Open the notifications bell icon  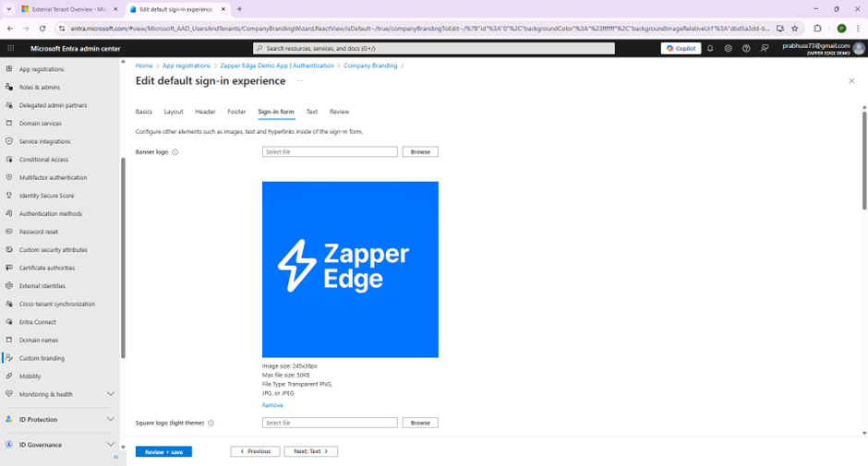pyautogui.click(x=710, y=48)
